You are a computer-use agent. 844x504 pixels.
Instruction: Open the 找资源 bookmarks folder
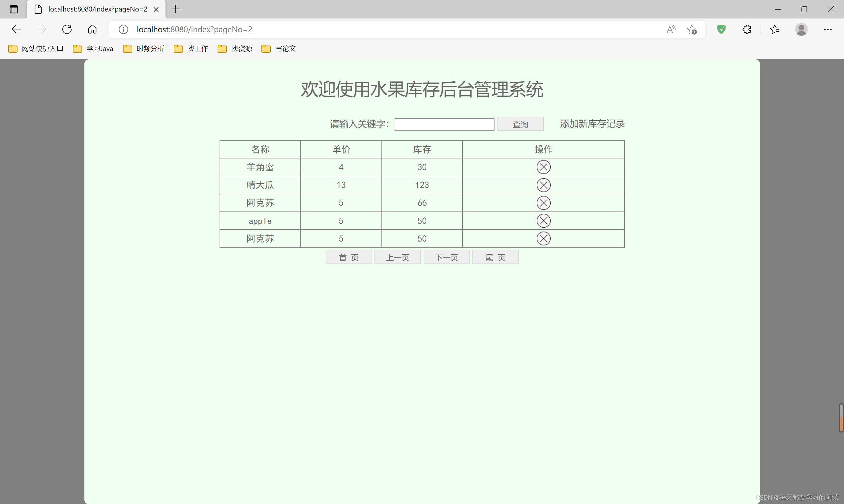[x=234, y=48]
